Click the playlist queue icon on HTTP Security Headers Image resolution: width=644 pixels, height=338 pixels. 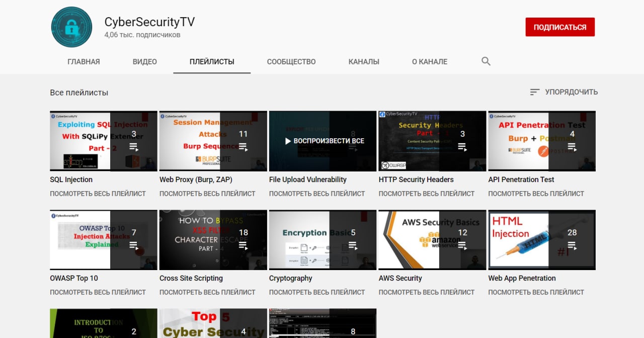462,147
